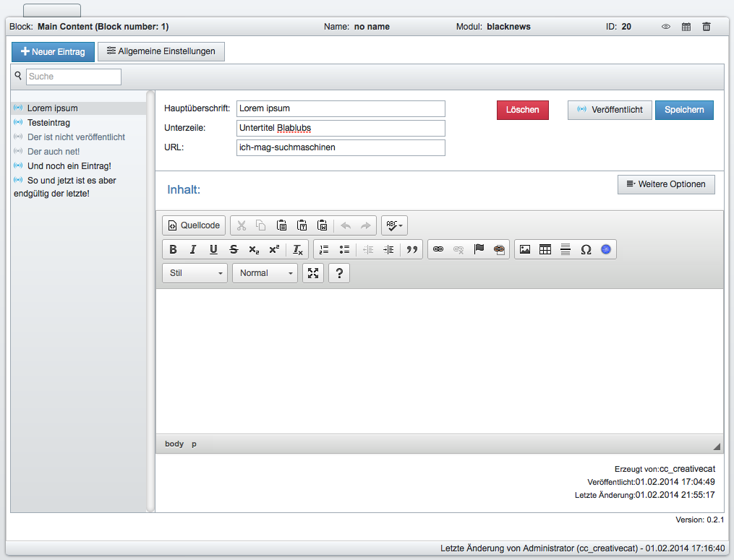Image resolution: width=734 pixels, height=560 pixels.
Task: Insert special character with Omega icon
Action: [586, 249]
